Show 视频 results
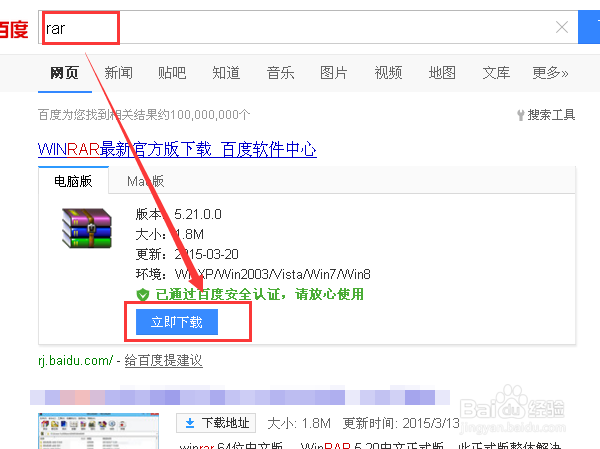 click(388, 73)
